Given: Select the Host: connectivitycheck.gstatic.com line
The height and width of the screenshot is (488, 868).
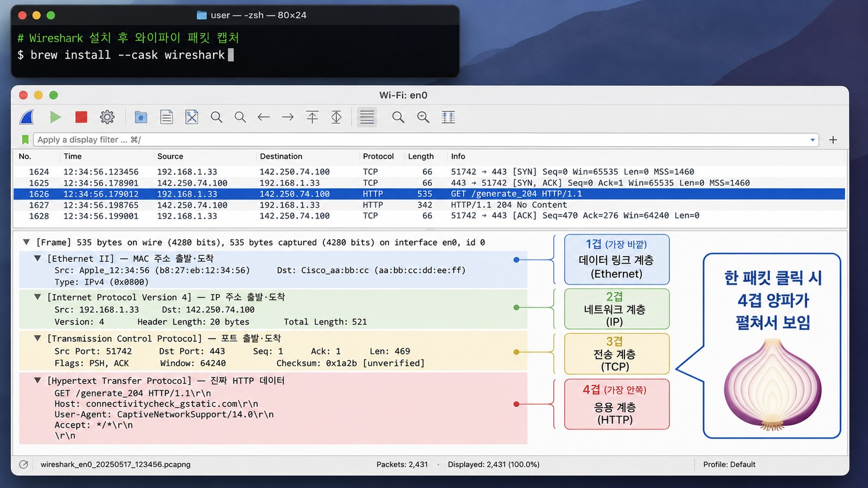Looking at the screenshot, I should pos(156,404).
